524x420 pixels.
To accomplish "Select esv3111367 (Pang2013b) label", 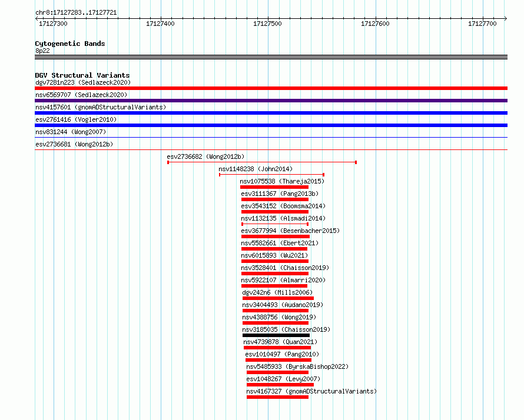I will pyautogui.click(x=280, y=194).
